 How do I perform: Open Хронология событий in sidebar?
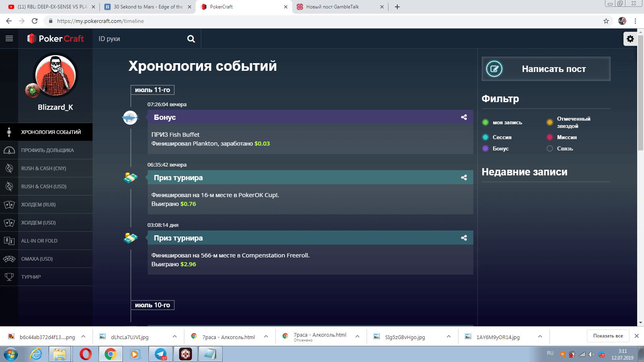(46, 132)
